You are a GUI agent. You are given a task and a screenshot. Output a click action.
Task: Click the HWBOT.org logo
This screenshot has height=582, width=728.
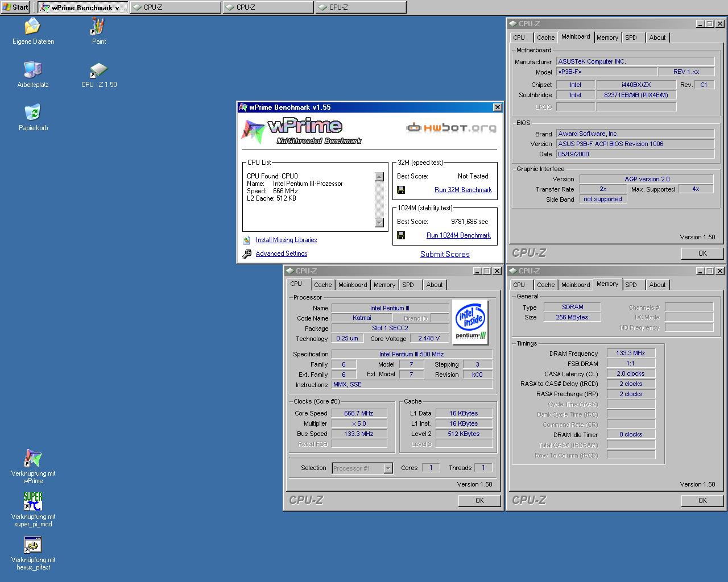[x=451, y=127]
